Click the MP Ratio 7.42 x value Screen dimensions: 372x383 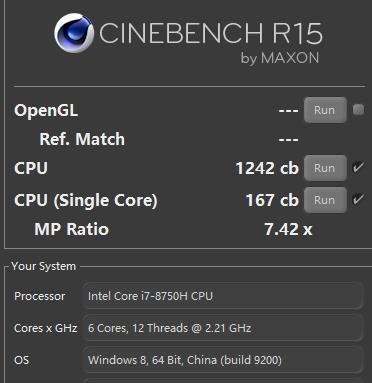click(x=288, y=229)
